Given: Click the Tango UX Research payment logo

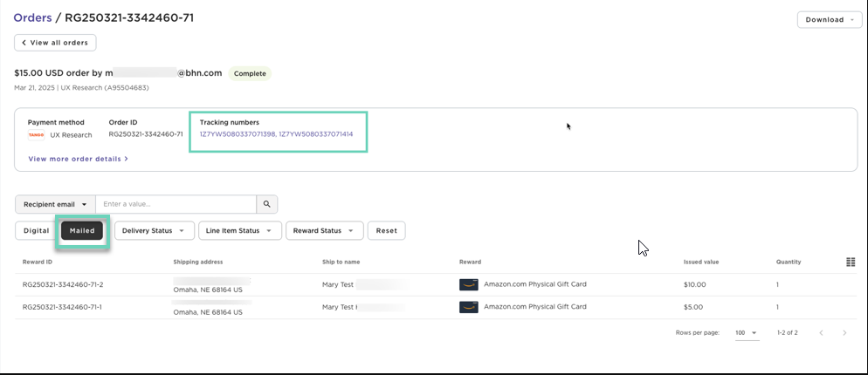Looking at the screenshot, I should [x=36, y=135].
